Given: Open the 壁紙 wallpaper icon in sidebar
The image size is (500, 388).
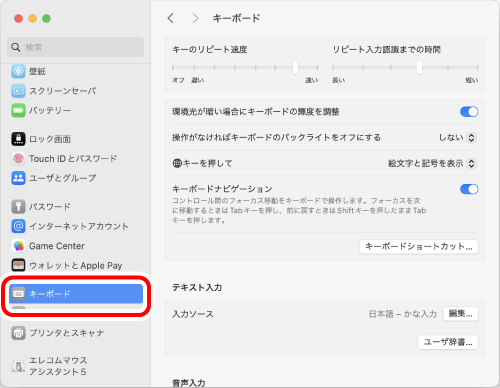Looking at the screenshot, I should coord(18,71).
